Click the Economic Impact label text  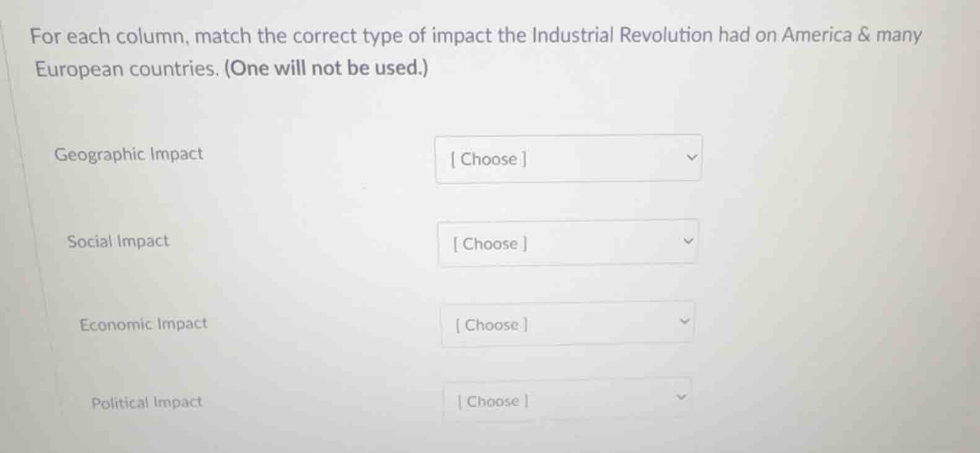(x=144, y=322)
